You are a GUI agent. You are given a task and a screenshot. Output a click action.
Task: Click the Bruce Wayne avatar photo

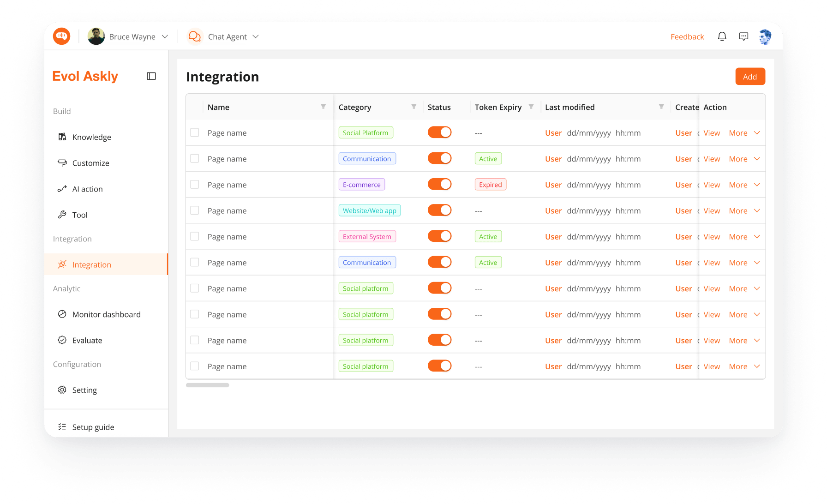click(x=96, y=36)
